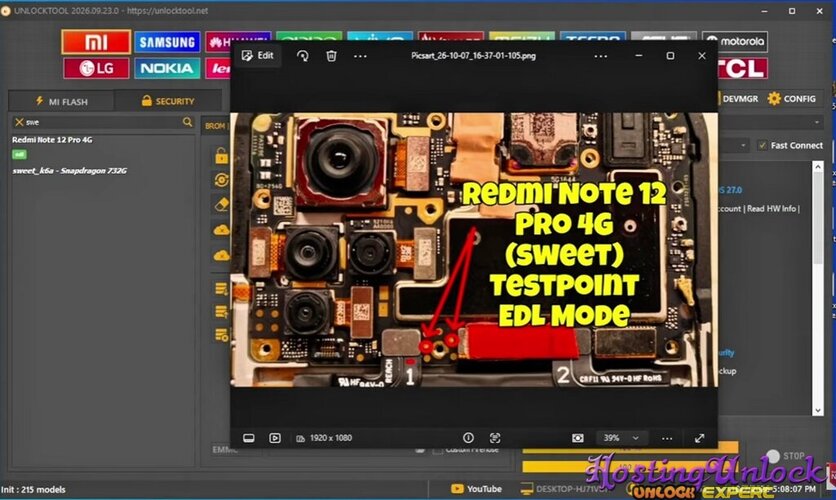Select the TCL brand logo
Screen dimensions: 836x500
(742, 68)
